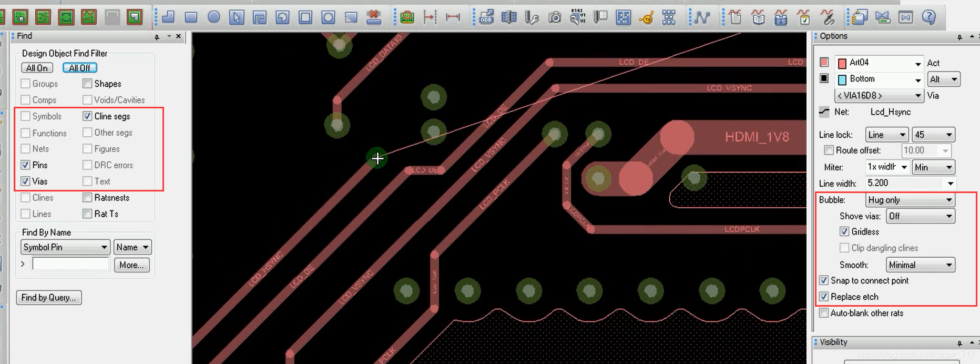Image resolution: width=980 pixels, height=364 pixels.
Task: Open the Smooth 'Minimal' dropdown
Action: (920, 265)
